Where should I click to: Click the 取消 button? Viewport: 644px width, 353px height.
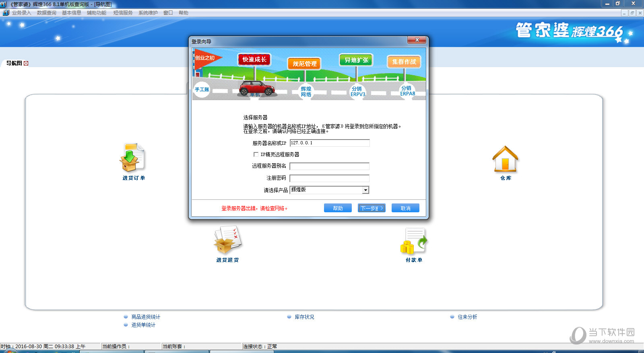(405, 208)
